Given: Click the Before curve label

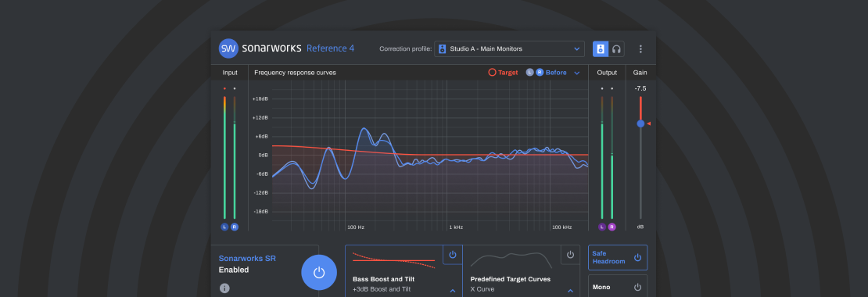Looking at the screenshot, I should point(556,73).
